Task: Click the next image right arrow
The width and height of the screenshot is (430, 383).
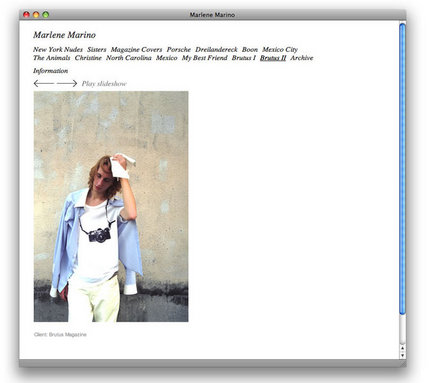Action: [67, 83]
